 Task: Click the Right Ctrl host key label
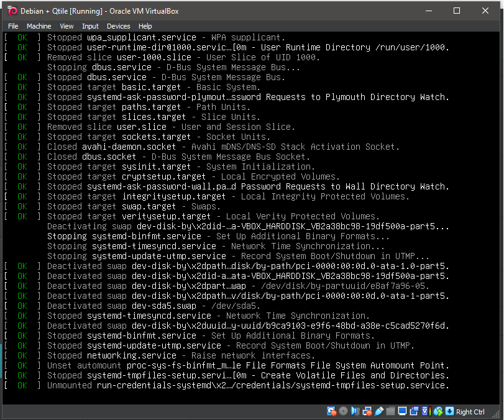tap(470, 411)
